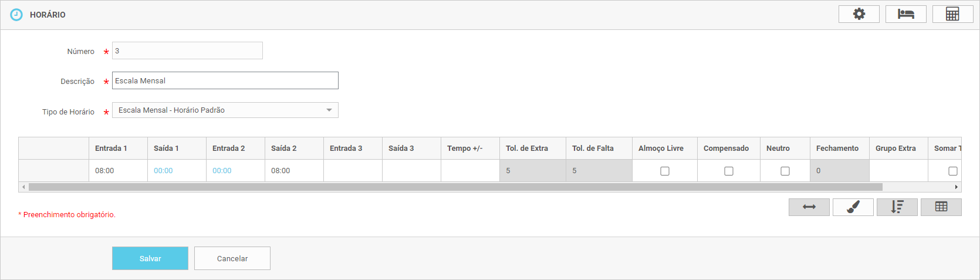Click the horizontal double-arrow button
980x280 pixels.
(809, 207)
